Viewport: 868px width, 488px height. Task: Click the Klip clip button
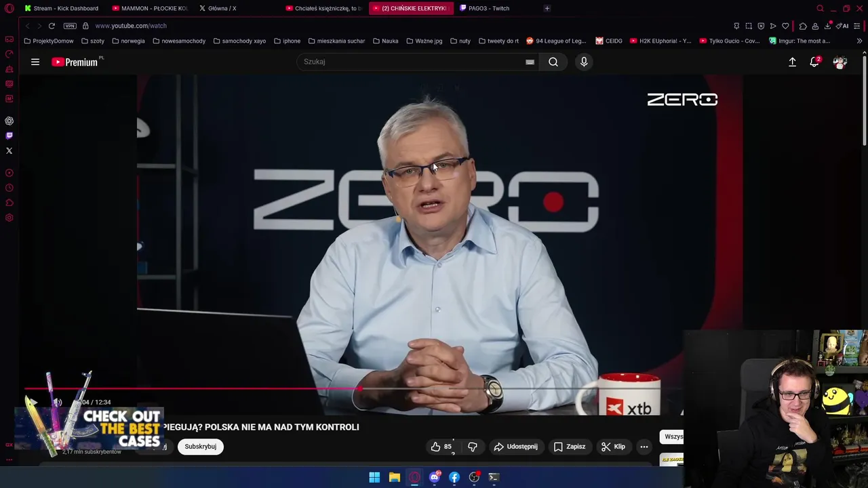(x=612, y=447)
